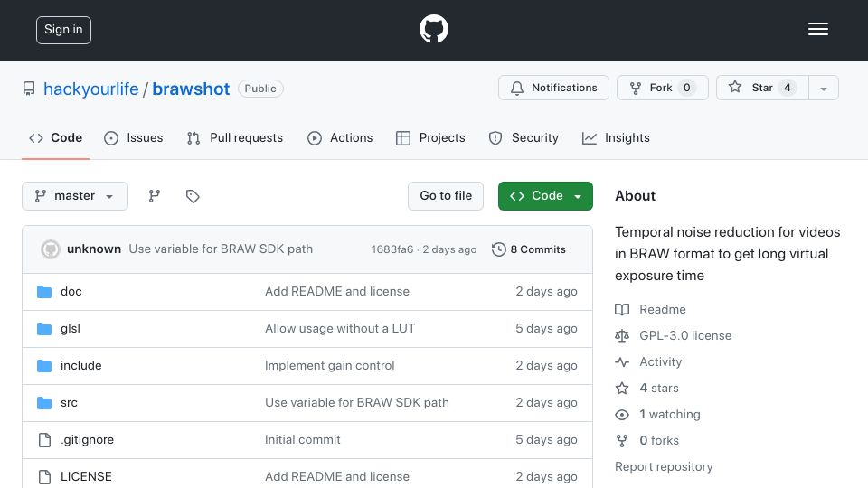The height and width of the screenshot is (488, 868).
Task: Open the Security tab
Action: [x=524, y=137]
